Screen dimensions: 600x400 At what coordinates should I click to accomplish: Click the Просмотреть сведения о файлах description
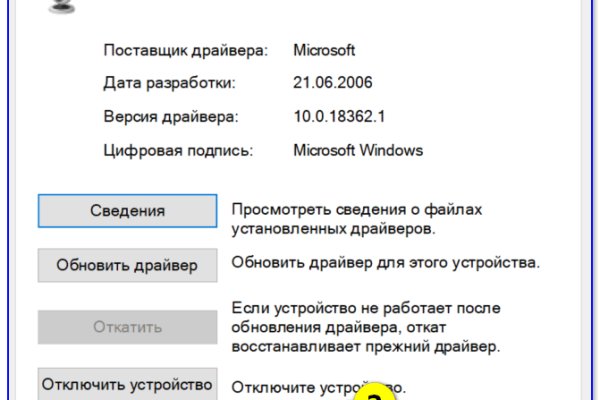tap(357, 210)
